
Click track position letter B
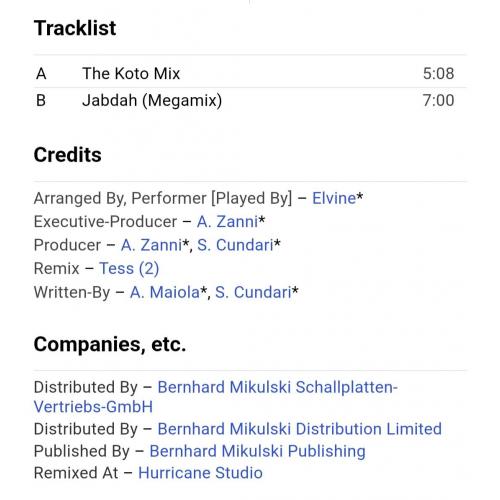(41, 100)
